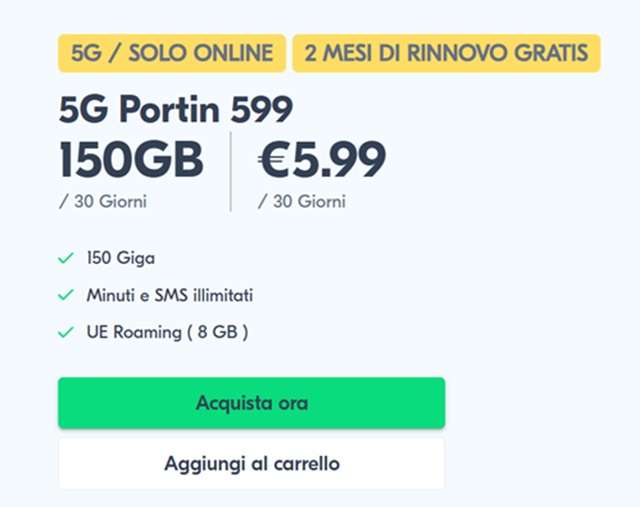
Task: Click the checkmark next to Minuti e SMS illimitati
Action: [66, 295]
